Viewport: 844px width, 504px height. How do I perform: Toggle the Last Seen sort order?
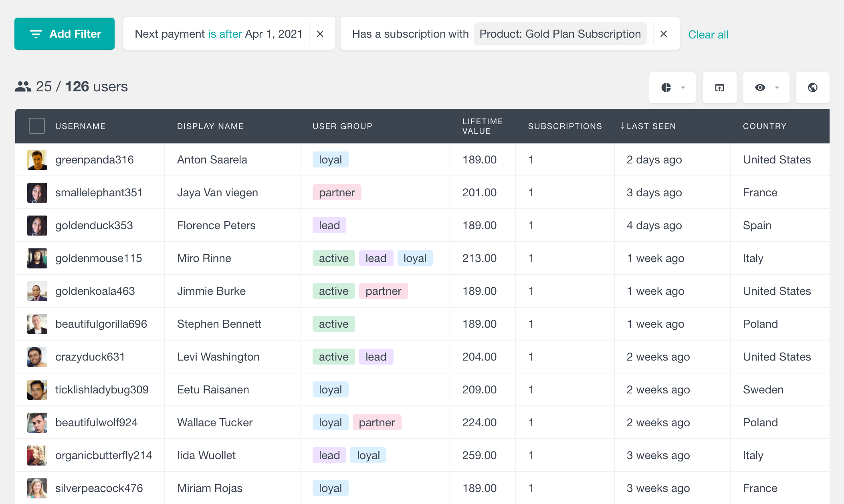tap(648, 126)
